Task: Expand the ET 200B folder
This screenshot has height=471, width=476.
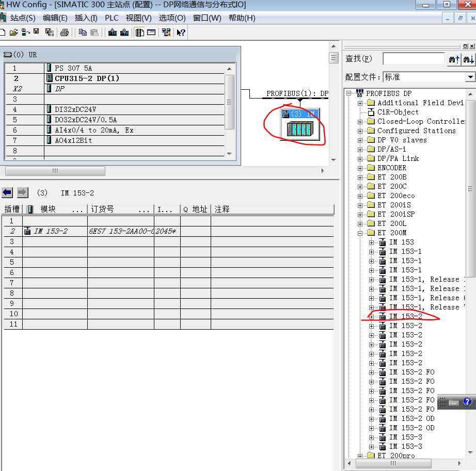Action: (360, 177)
